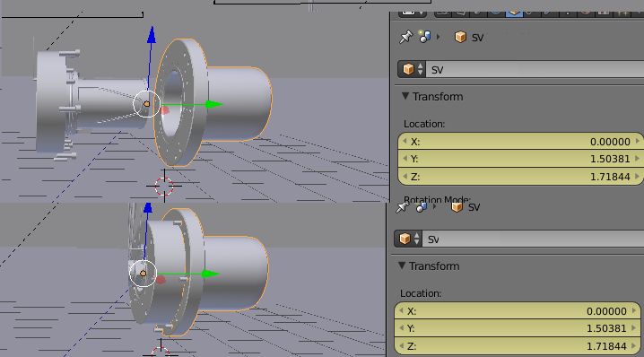
Task: Increase upper Location X with its right arrow
Action: (638, 142)
